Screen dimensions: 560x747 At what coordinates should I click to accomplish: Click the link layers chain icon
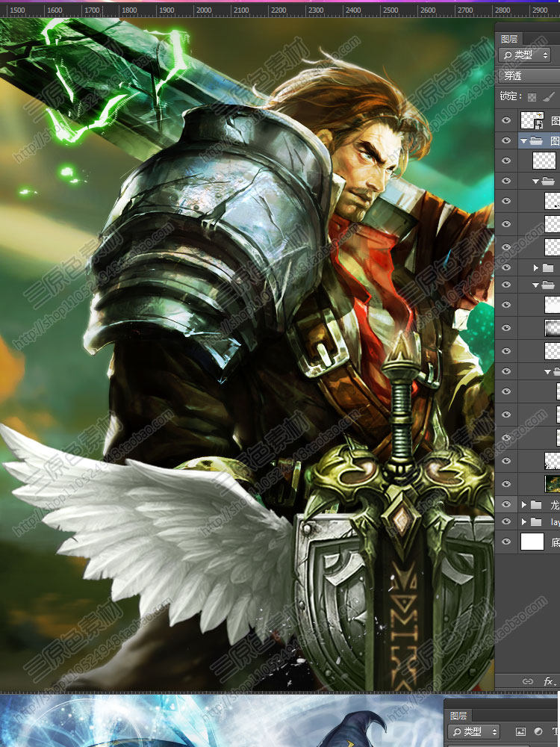[x=528, y=681]
